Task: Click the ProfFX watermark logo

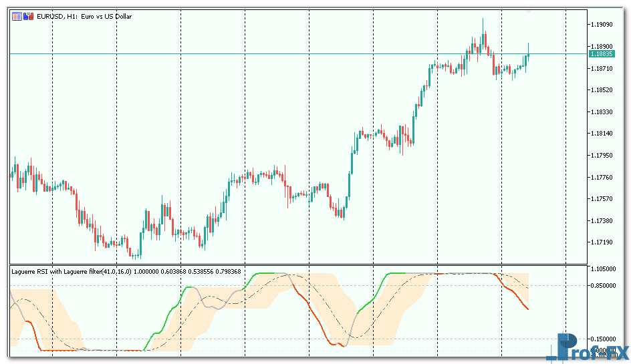Action: click(x=590, y=348)
